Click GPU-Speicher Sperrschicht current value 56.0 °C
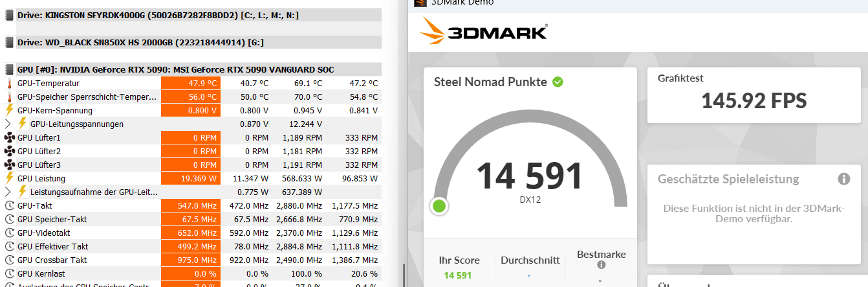 [x=190, y=97]
